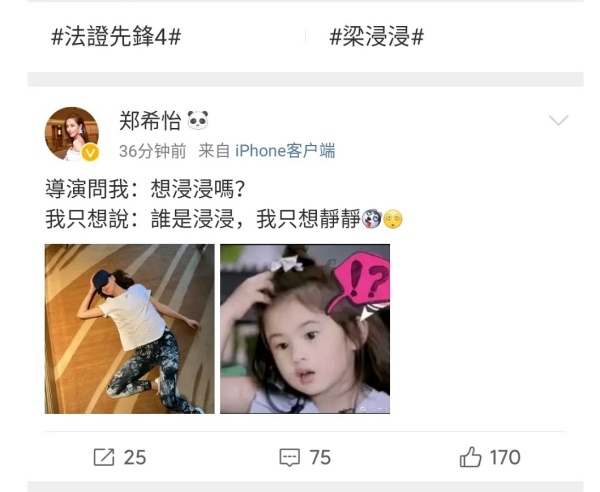
Task: View the confused little girl meme image
Action: click(305, 329)
